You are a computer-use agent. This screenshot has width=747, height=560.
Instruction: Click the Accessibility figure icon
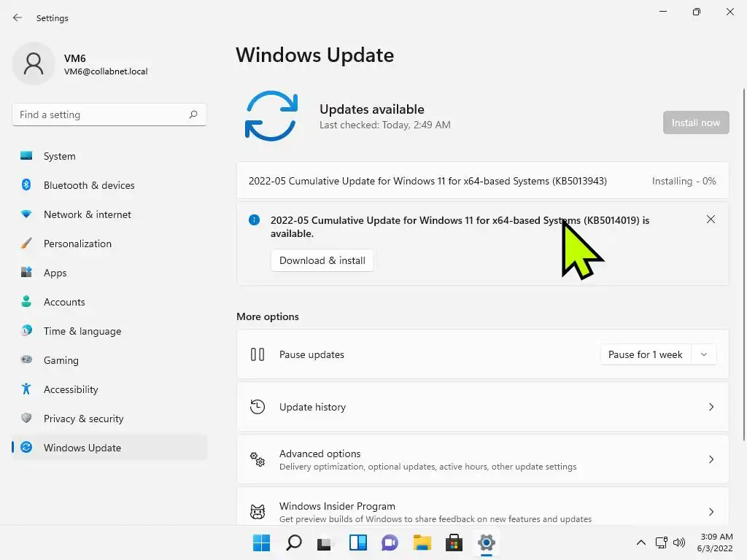[x=26, y=389]
